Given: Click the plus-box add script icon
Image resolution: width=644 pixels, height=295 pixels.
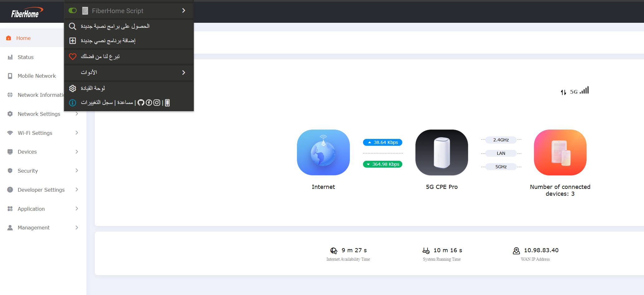Looking at the screenshot, I should 72,41.
